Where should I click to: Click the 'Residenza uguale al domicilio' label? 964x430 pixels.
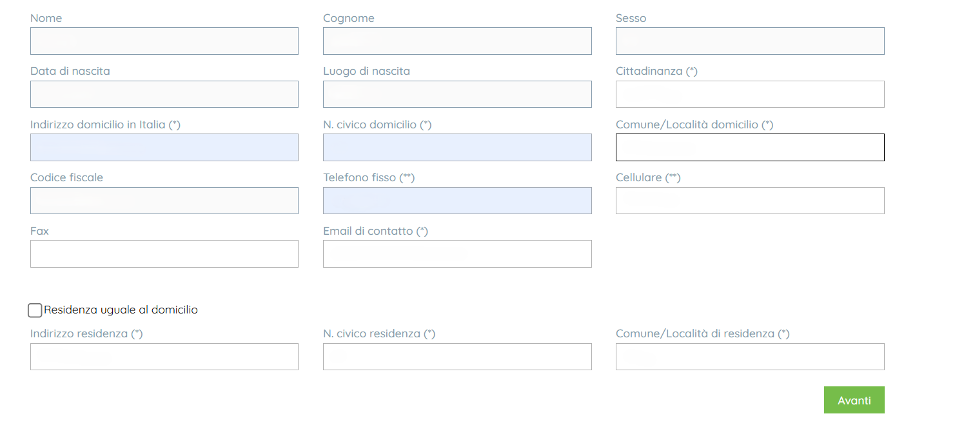[121, 310]
